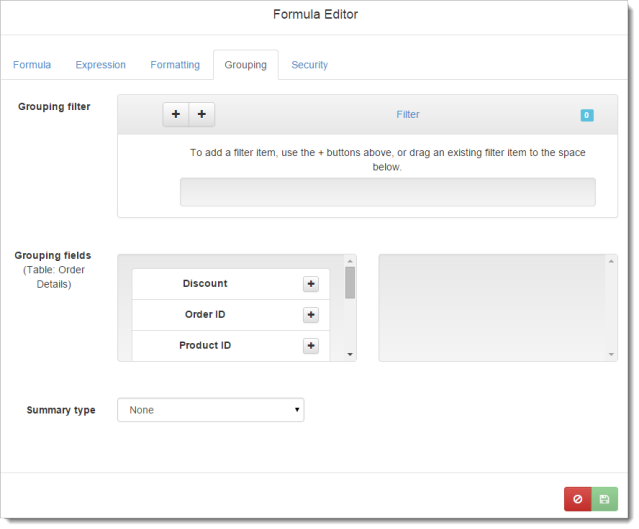Click the red cancel button
639x529 pixels.
tap(577, 500)
